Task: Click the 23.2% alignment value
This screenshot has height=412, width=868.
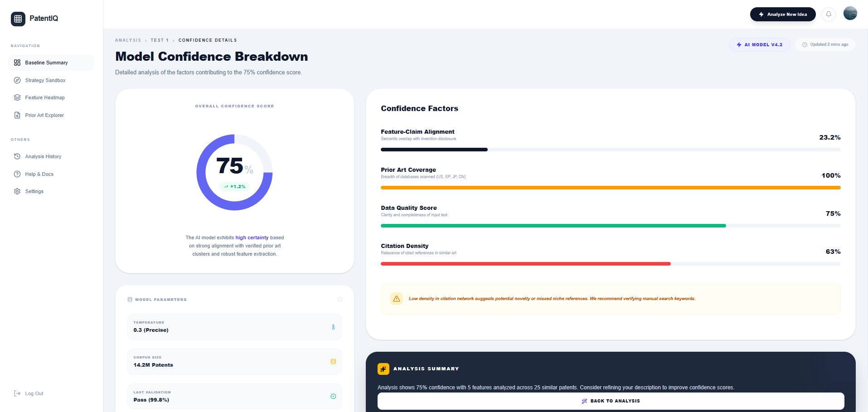Action: 830,137
